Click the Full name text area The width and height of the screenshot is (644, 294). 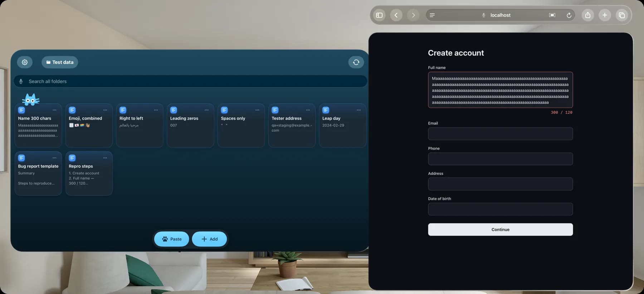[500, 90]
